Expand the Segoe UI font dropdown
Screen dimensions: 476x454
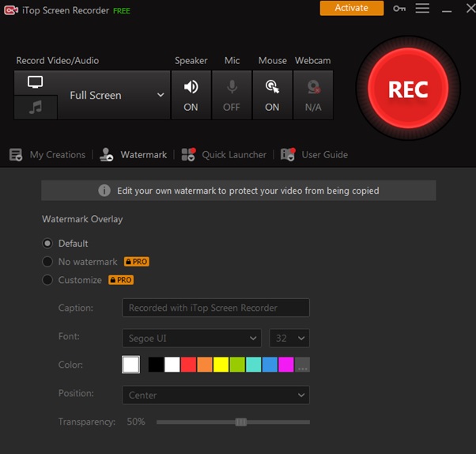(191, 338)
